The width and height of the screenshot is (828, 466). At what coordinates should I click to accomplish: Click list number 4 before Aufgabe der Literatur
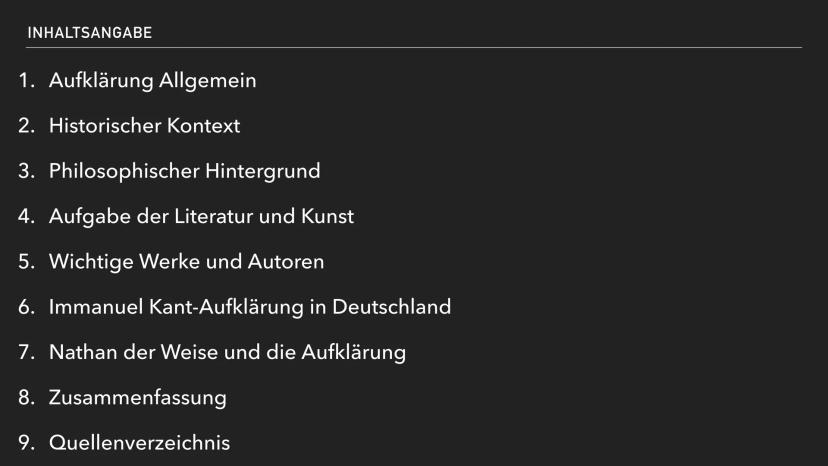coord(26,216)
